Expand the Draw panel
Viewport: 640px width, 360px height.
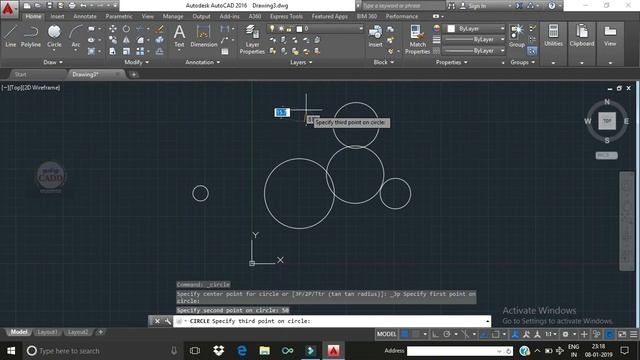[53, 62]
